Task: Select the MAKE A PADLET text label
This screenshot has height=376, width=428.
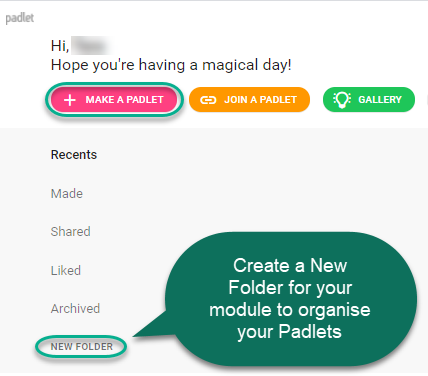Action: (x=124, y=100)
